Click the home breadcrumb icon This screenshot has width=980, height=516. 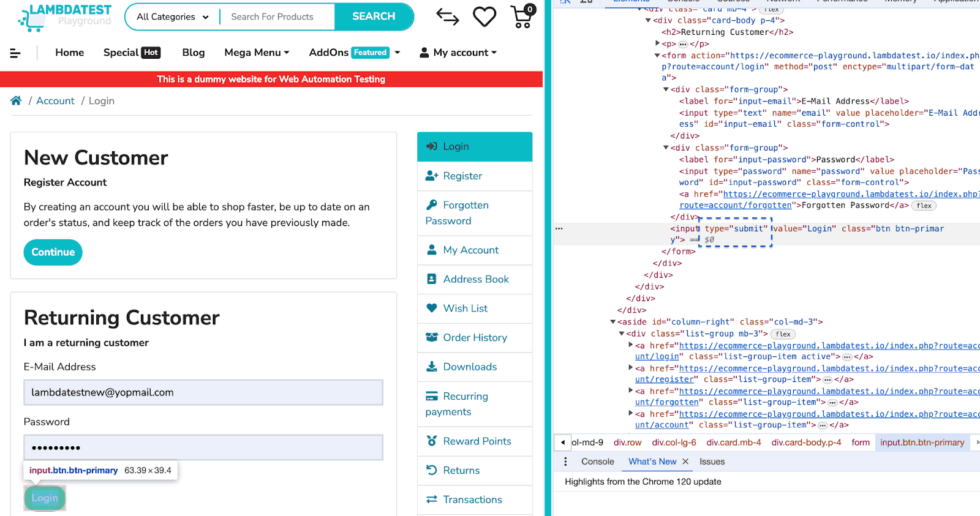16,101
